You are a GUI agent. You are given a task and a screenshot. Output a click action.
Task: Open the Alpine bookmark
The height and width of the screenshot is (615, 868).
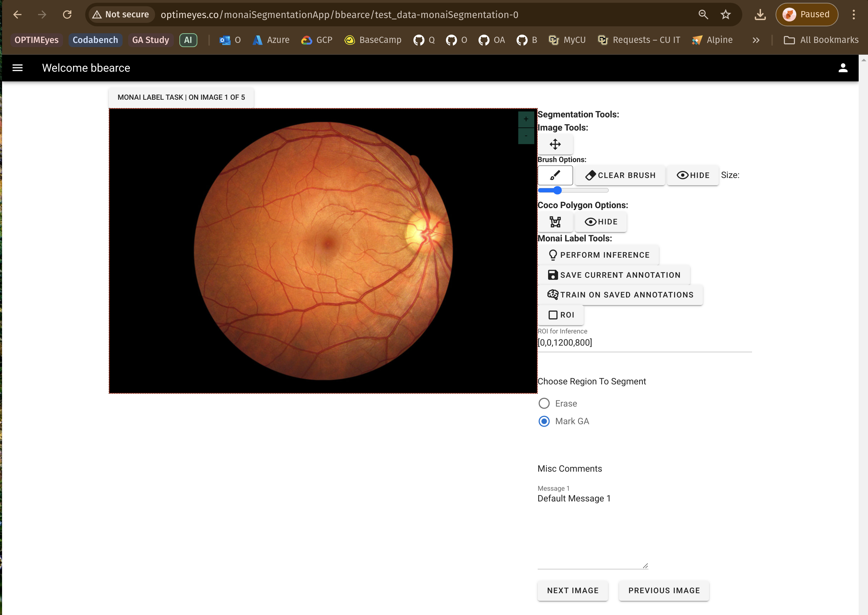[x=712, y=40]
